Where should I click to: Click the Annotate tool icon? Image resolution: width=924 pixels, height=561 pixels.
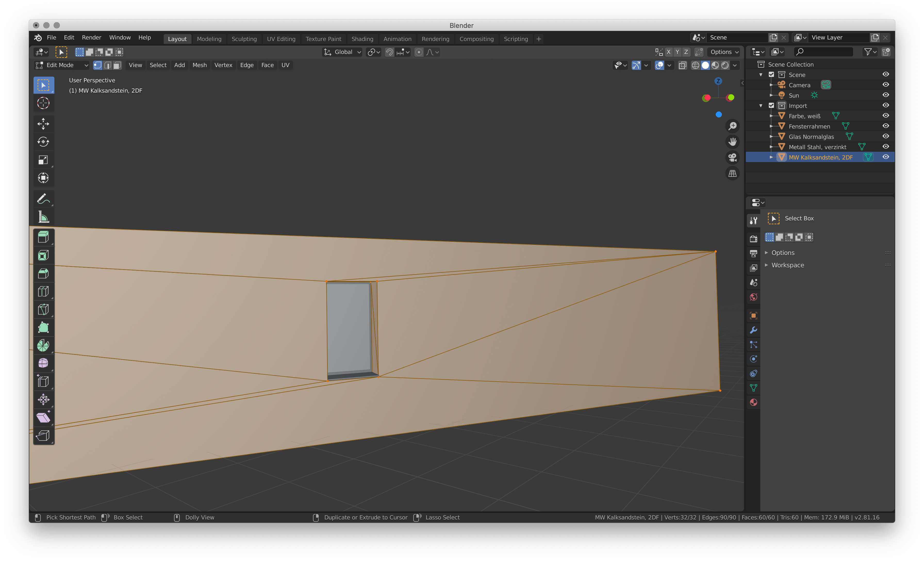(43, 199)
